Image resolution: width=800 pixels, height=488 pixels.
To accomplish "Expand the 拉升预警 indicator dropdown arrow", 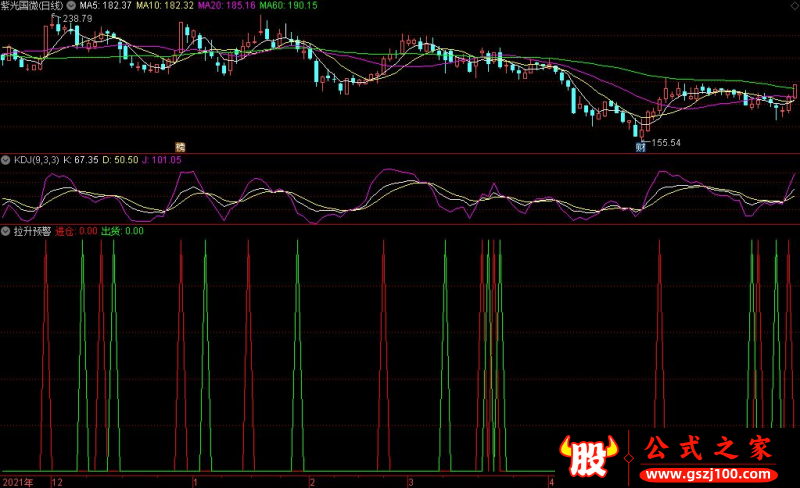I will point(6,231).
